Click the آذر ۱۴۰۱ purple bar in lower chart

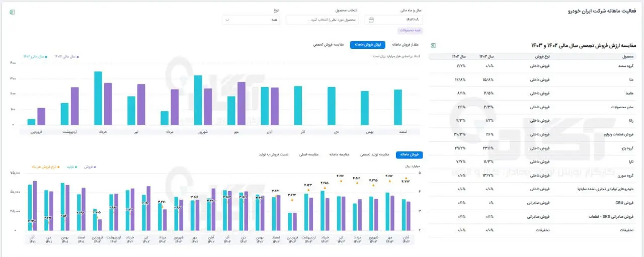pyautogui.click(x=35, y=206)
